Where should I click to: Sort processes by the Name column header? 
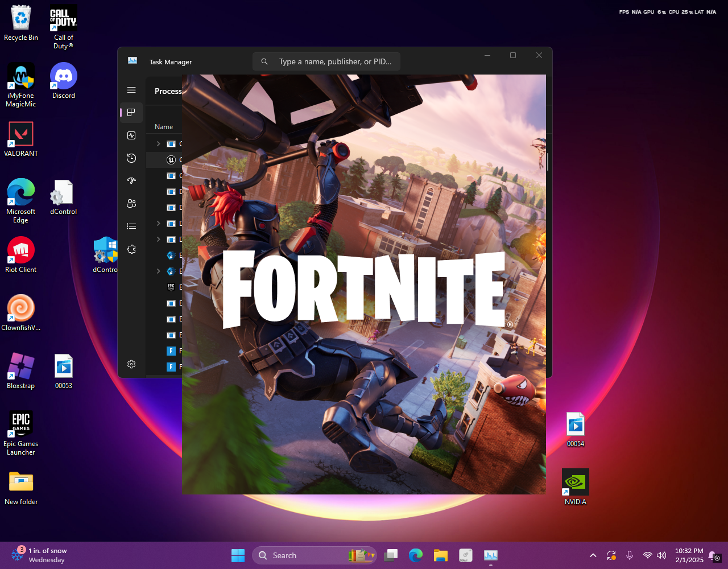click(164, 127)
